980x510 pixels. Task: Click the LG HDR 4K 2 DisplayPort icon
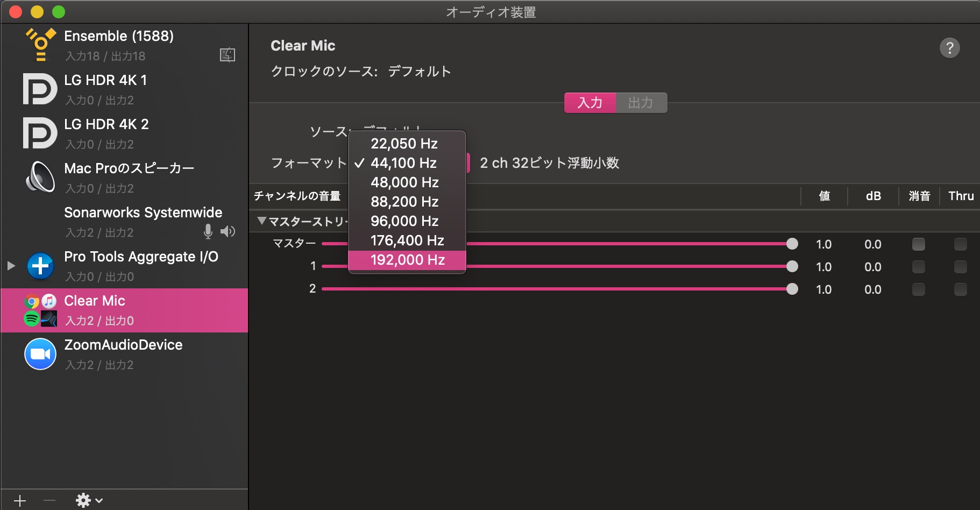(x=40, y=133)
